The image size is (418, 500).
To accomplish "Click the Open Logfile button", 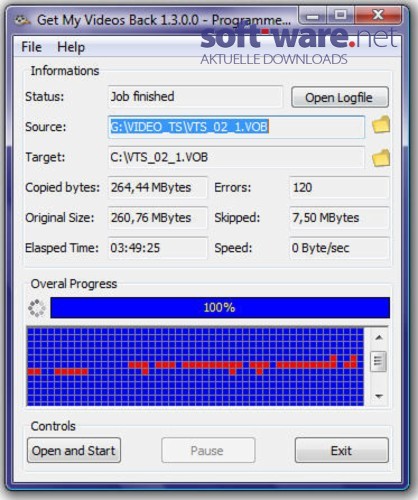I will [340, 97].
